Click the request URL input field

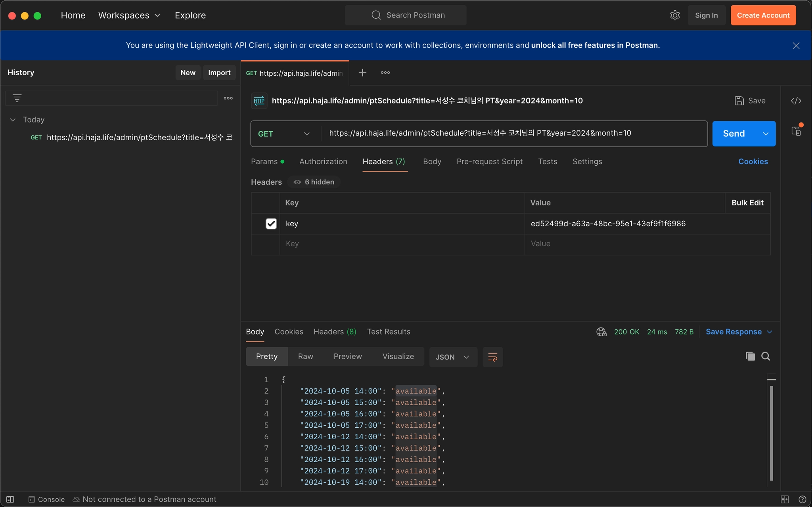click(x=511, y=134)
